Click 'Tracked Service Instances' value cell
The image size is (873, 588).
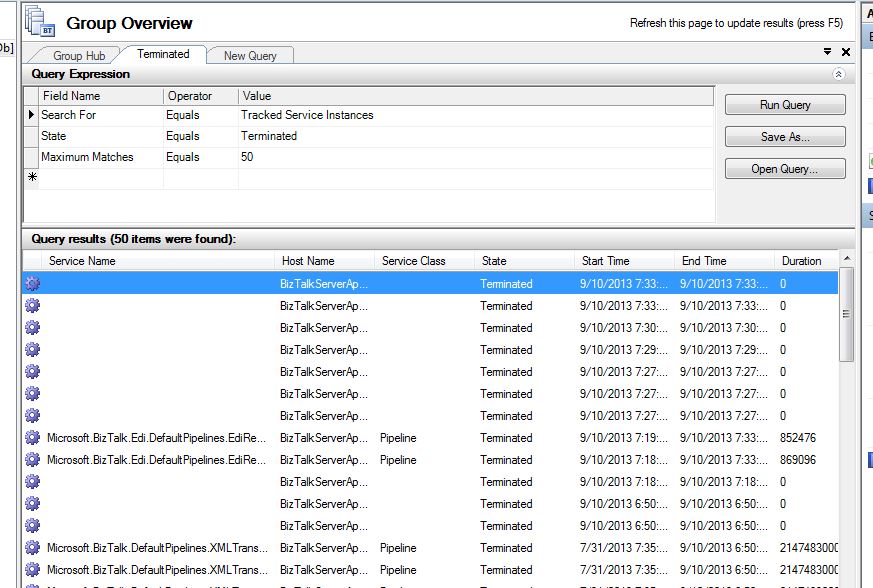(476, 115)
